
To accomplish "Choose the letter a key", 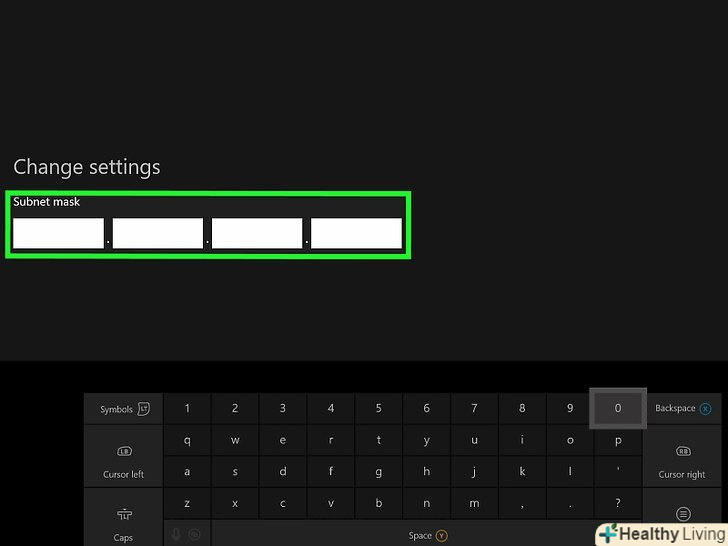I will [187, 472].
